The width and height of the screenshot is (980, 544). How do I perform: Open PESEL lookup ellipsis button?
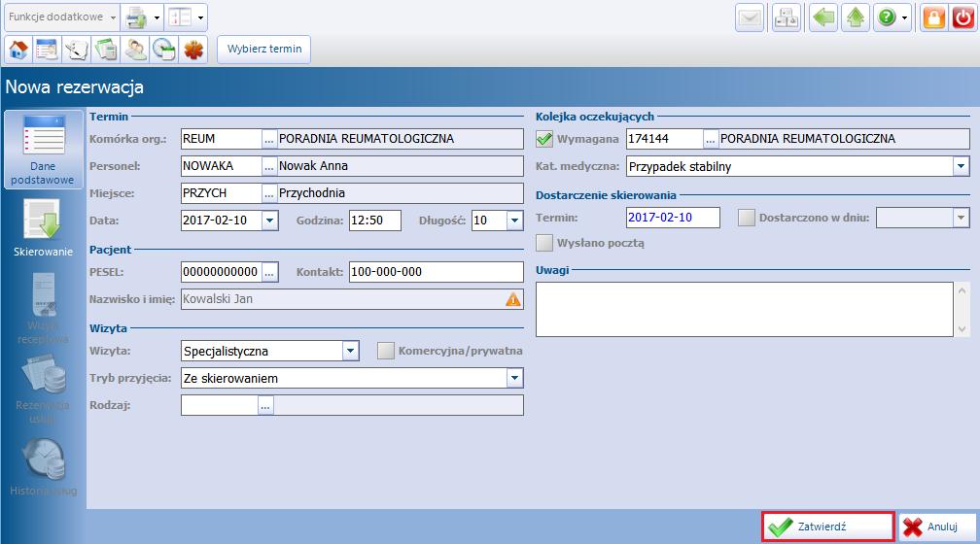tap(269, 272)
